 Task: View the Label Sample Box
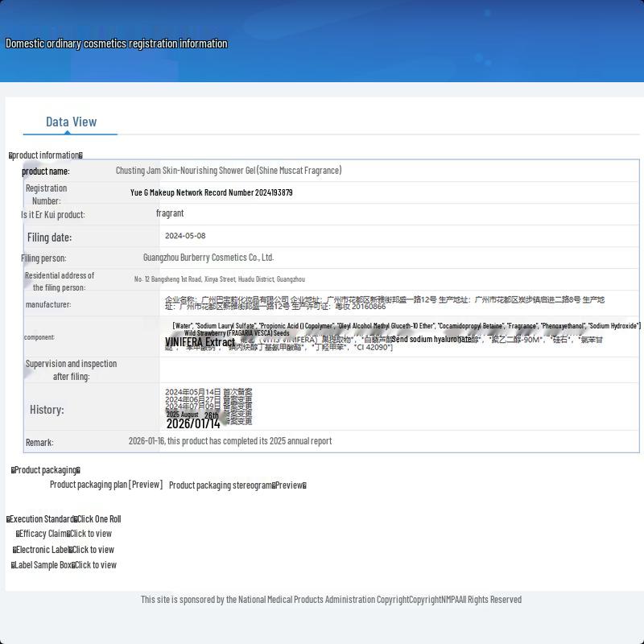pos(94,565)
